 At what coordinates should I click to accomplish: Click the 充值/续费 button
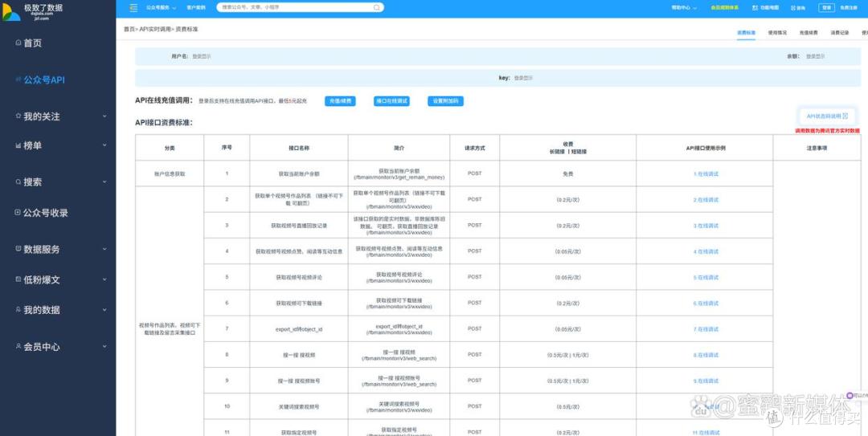(340, 101)
